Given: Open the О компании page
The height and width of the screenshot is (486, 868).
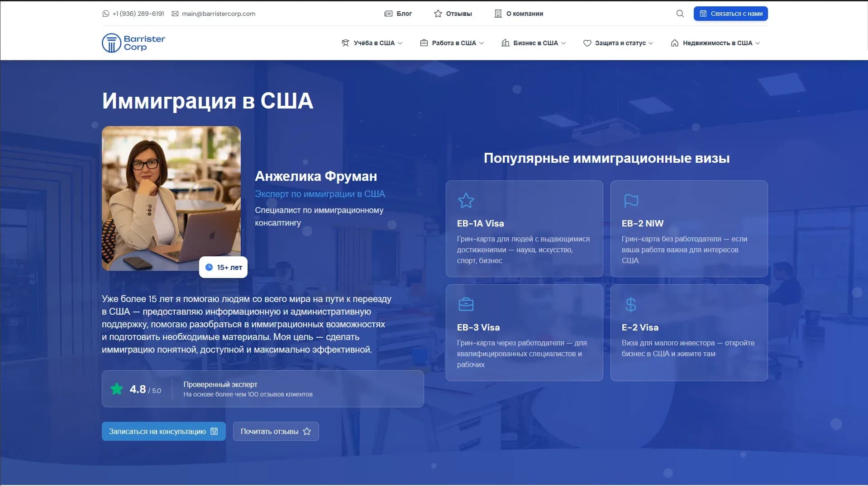Looking at the screenshot, I should 519,14.
